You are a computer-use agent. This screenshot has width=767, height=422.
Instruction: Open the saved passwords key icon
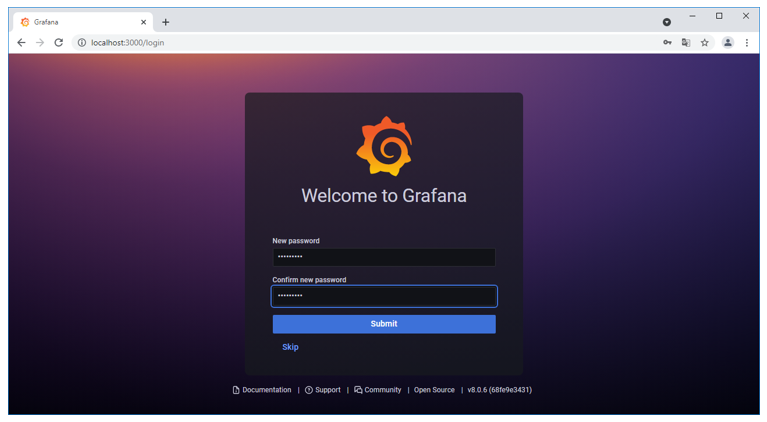667,43
